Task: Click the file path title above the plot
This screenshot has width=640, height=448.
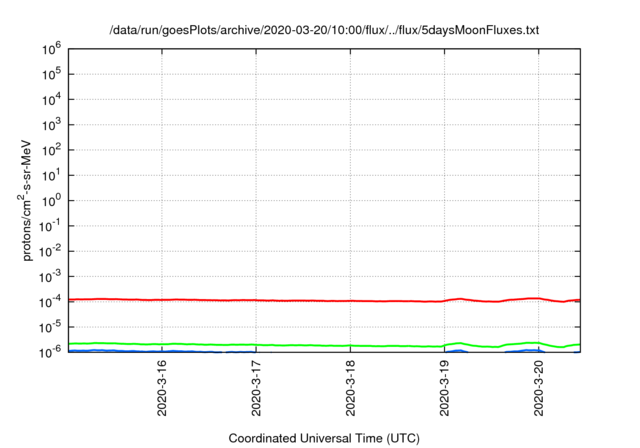Action: tap(324, 30)
